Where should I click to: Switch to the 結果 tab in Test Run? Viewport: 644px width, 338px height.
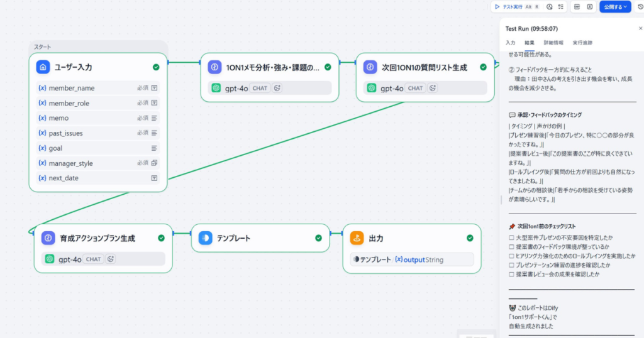[530, 43]
